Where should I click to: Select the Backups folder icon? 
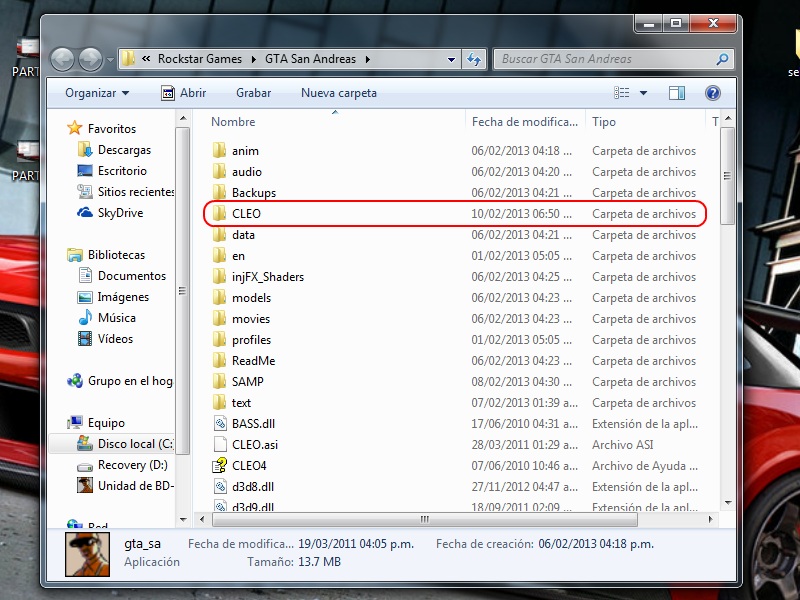219,192
